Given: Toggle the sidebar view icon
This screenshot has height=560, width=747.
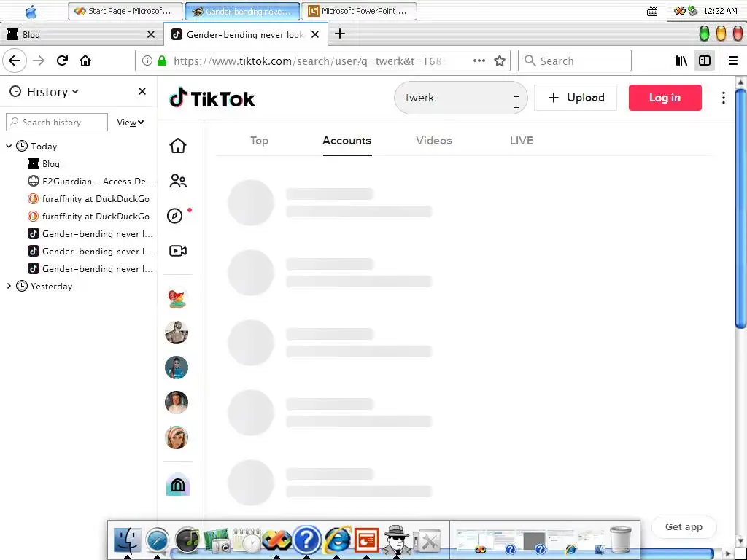Looking at the screenshot, I should point(705,61).
